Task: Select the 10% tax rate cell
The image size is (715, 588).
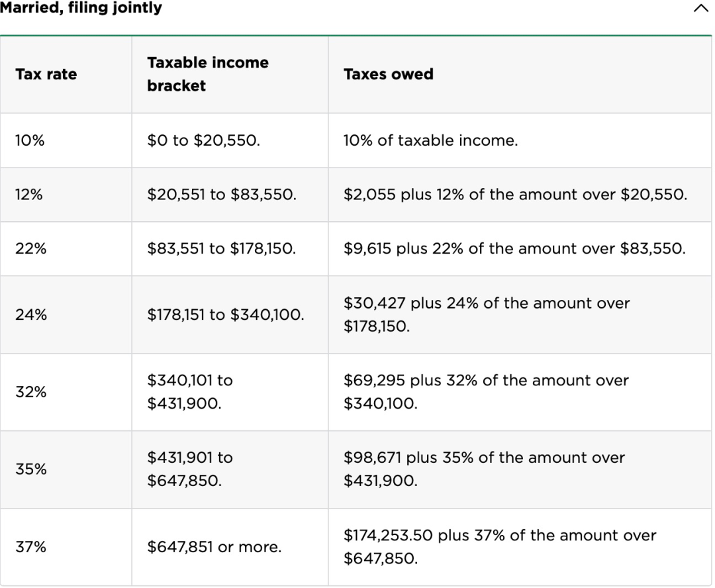Action: tap(29, 140)
